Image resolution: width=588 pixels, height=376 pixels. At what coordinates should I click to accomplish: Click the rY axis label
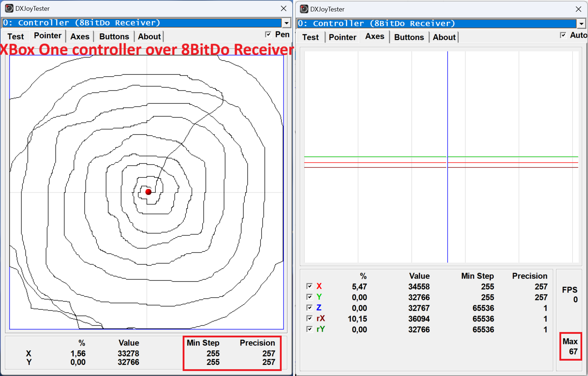321,329
